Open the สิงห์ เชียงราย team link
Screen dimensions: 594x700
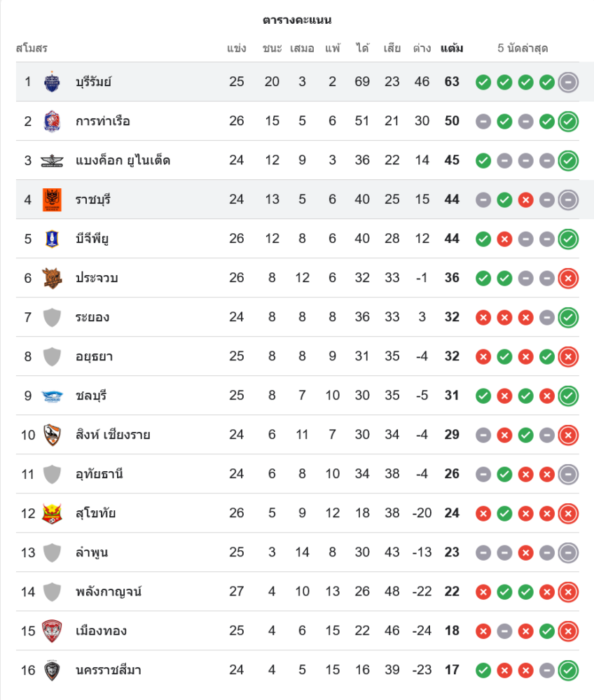click(113, 435)
